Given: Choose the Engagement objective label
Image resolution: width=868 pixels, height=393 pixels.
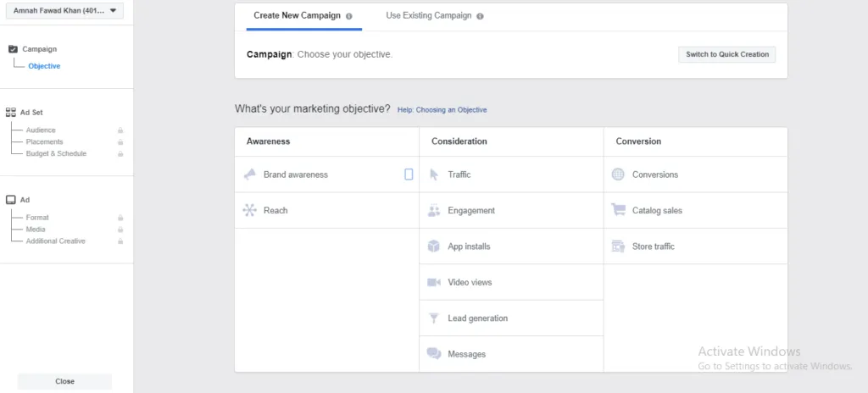Looking at the screenshot, I should point(471,210).
